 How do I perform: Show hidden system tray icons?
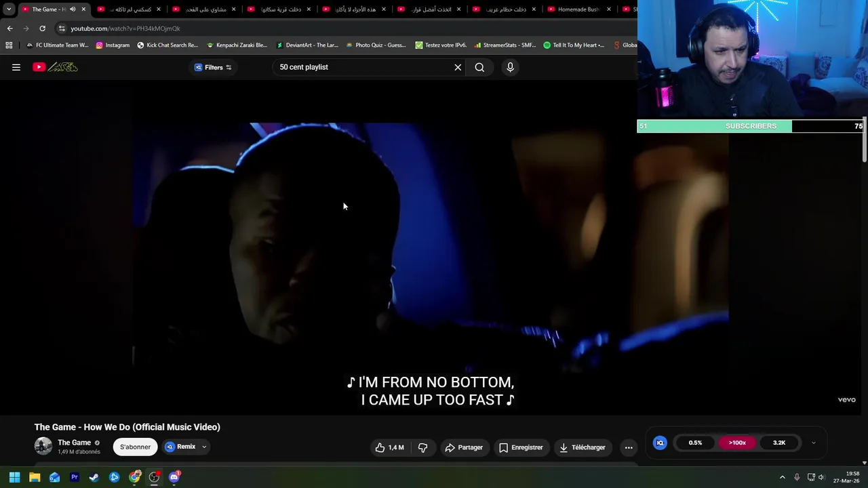coord(782,477)
